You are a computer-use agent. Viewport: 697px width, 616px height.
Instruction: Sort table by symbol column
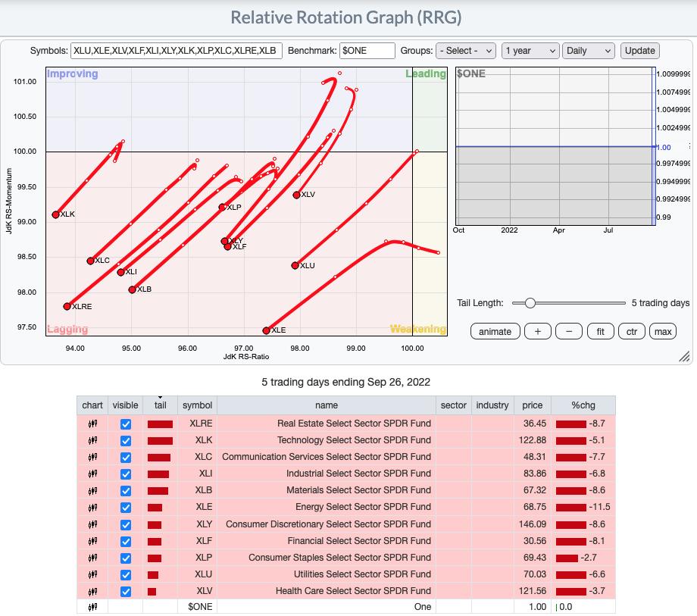tap(198, 405)
